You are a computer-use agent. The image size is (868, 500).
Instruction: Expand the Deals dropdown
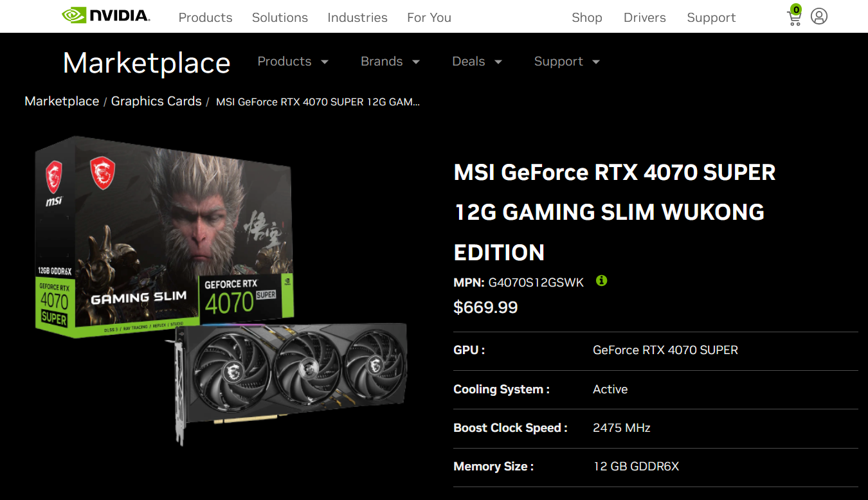point(477,61)
